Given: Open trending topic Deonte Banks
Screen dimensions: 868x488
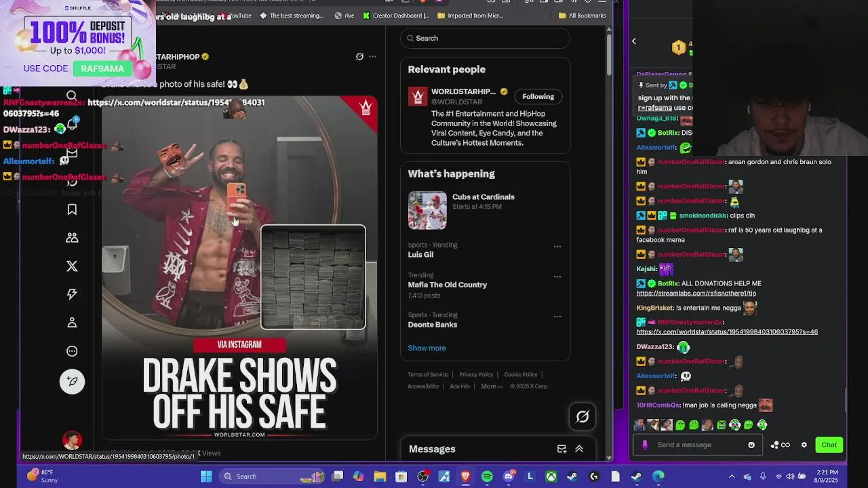Looking at the screenshot, I should coord(433,325).
